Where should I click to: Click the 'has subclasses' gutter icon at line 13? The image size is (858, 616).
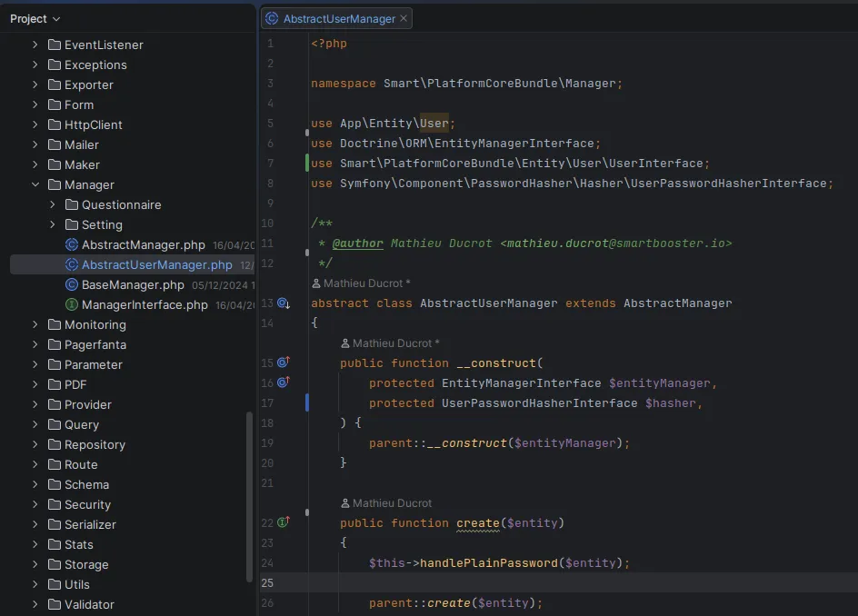coord(284,303)
